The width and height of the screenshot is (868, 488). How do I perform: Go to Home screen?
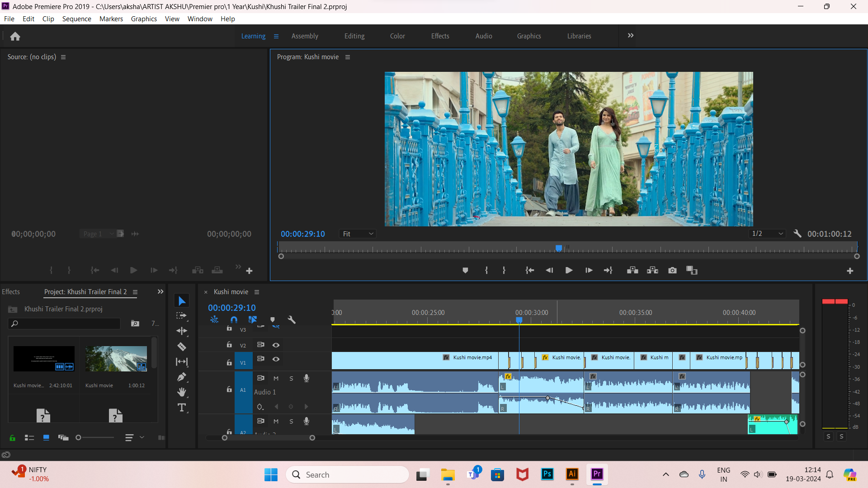15,36
